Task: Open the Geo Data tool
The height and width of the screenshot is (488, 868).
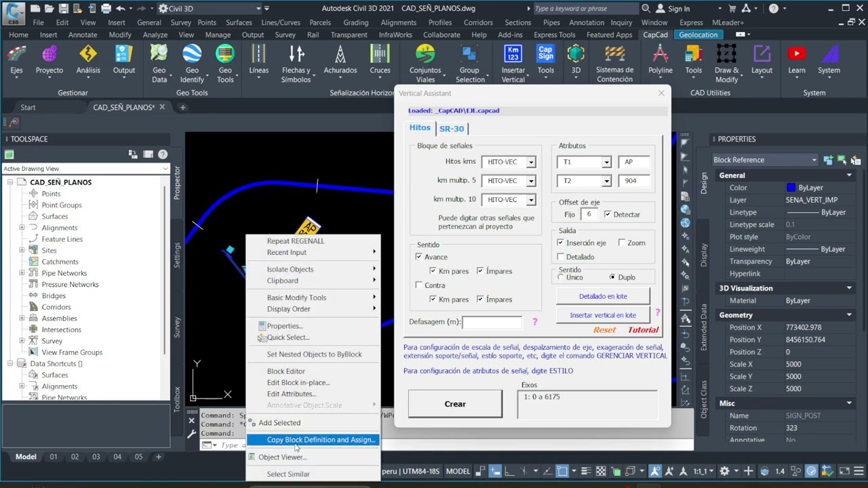Action: pyautogui.click(x=159, y=64)
